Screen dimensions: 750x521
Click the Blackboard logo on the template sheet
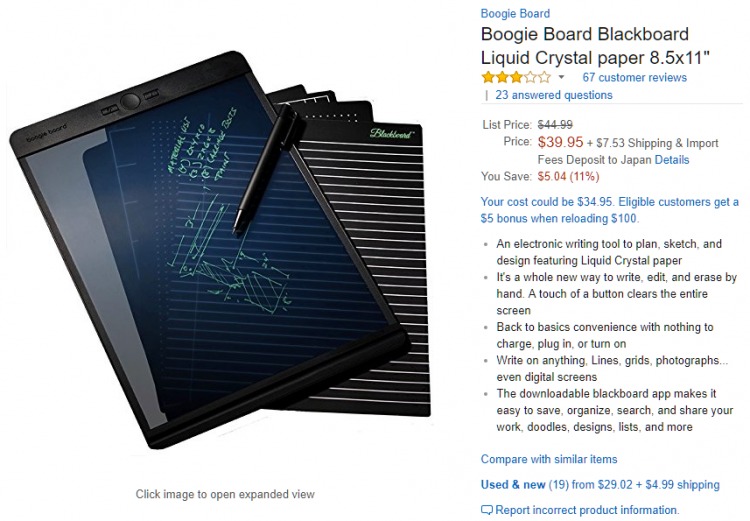click(x=391, y=133)
